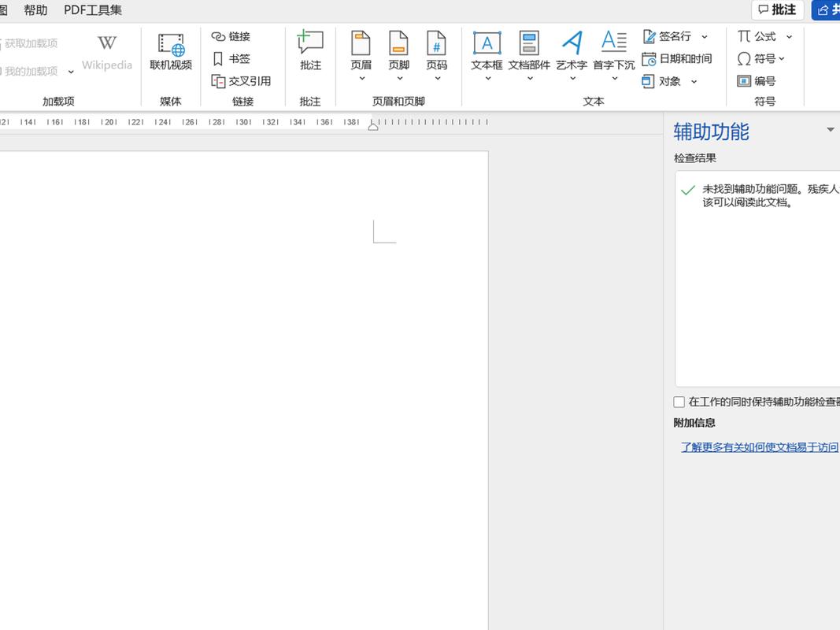Expand the 对象 dropdown arrow
The width and height of the screenshot is (840, 630).
click(694, 82)
